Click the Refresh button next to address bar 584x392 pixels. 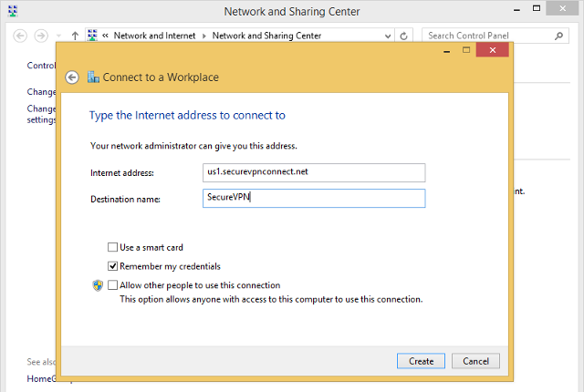tap(403, 36)
